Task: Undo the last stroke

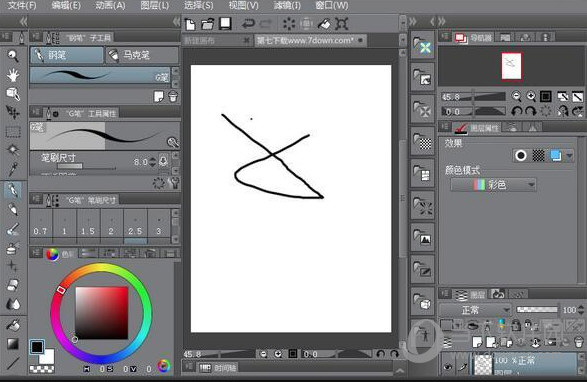Action: pyautogui.click(x=248, y=24)
